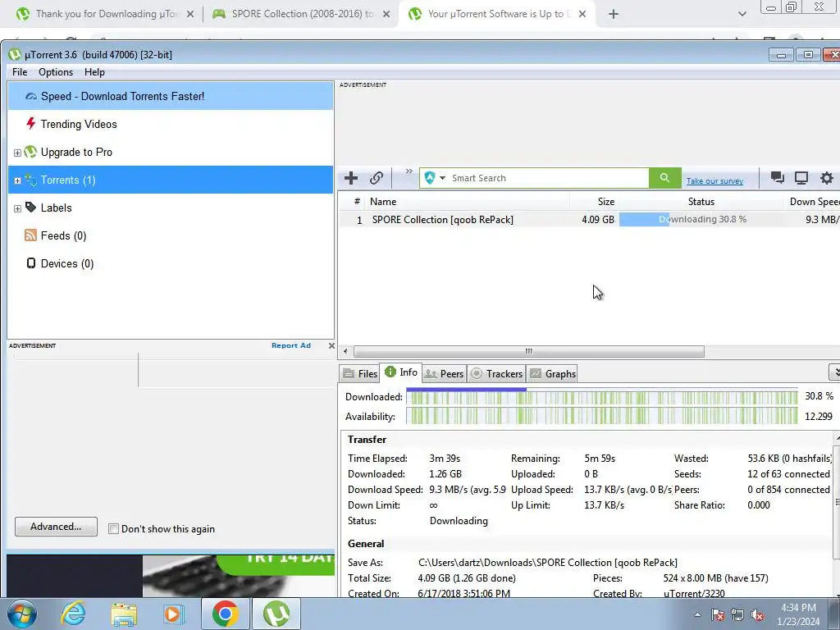
Task: Click the left scroll arrow of torrent list
Action: (x=345, y=351)
